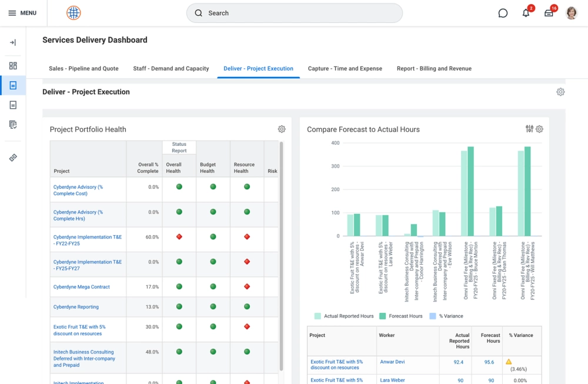Open the main MENU hamburger button

pos(22,13)
